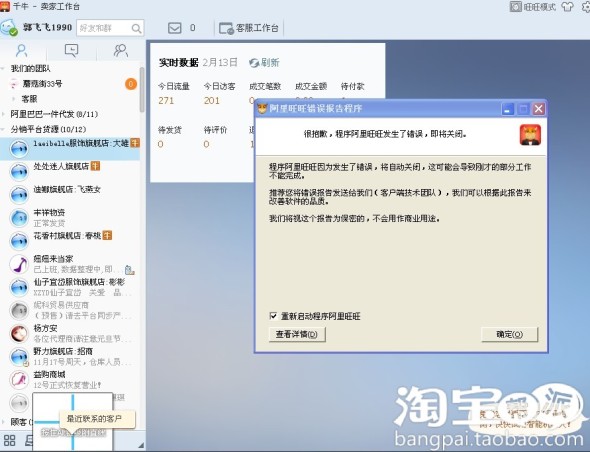Click the 今日访客 value 201
Image resolution: width=590 pixels, height=452 pixels.
211,100
